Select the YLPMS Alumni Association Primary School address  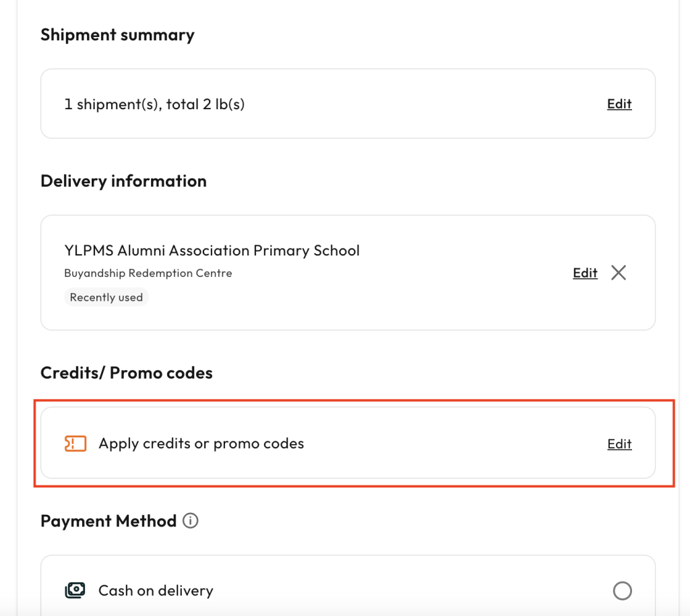tap(212, 251)
